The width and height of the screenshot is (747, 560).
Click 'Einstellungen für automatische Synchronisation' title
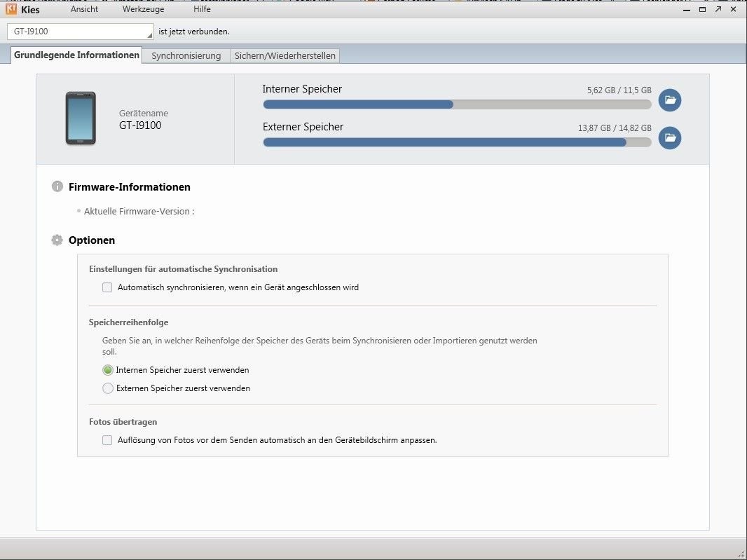pyautogui.click(x=184, y=269)
